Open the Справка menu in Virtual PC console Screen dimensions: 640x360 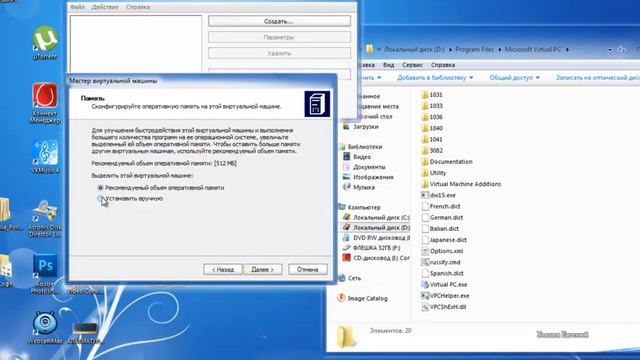point(138,7)
